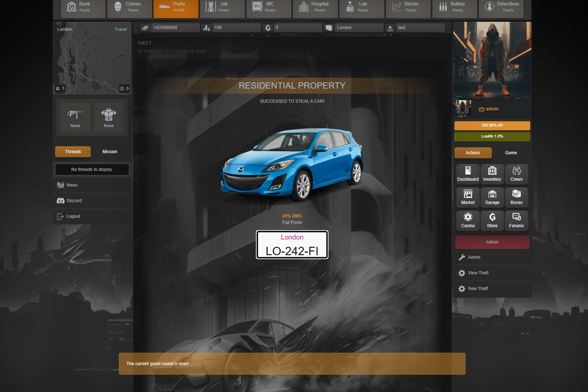Screen dimensions: 588x392
Task: Click the cash value 1425000000
Action: [x=165, y=28]
